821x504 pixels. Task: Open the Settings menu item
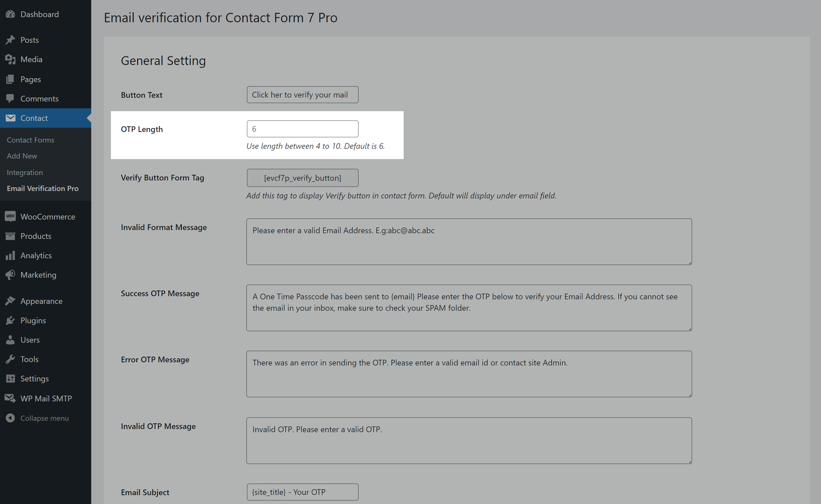(46, 379)
